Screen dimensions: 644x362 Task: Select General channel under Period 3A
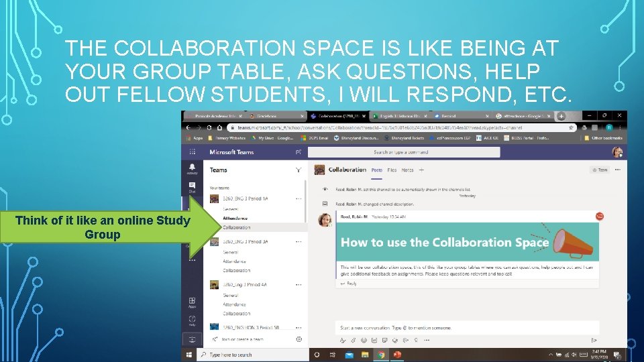[230, 253]
